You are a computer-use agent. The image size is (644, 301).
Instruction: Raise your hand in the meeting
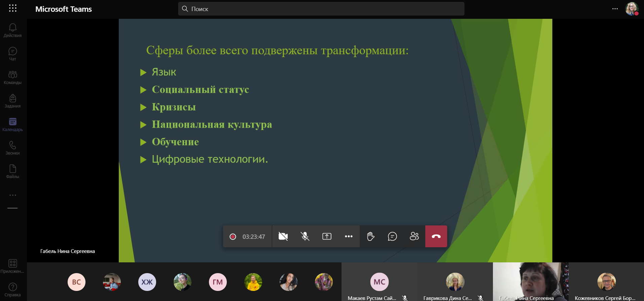[370, 236]
